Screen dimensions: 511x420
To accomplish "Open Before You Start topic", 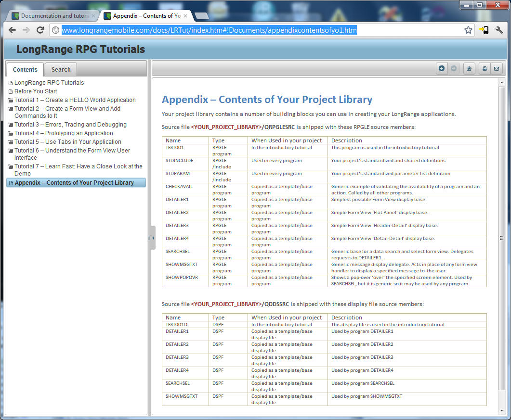I will click(36, 91).
